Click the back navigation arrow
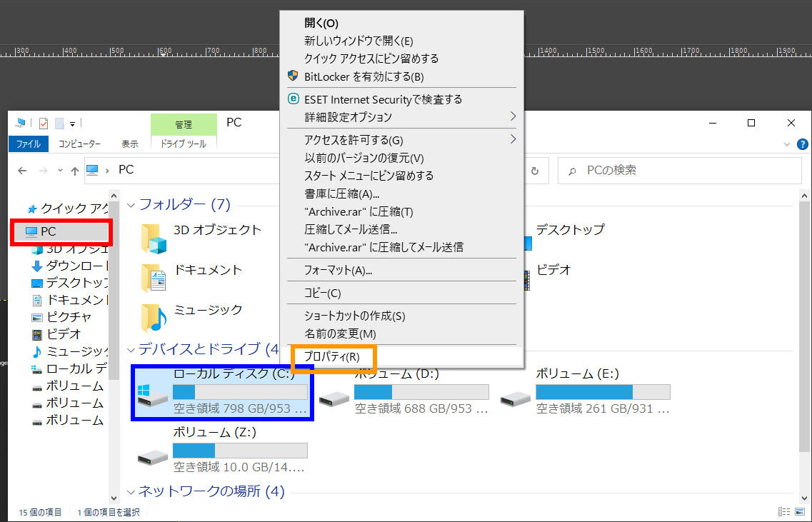This screenshot has height=522, width=812. [21, 170]
